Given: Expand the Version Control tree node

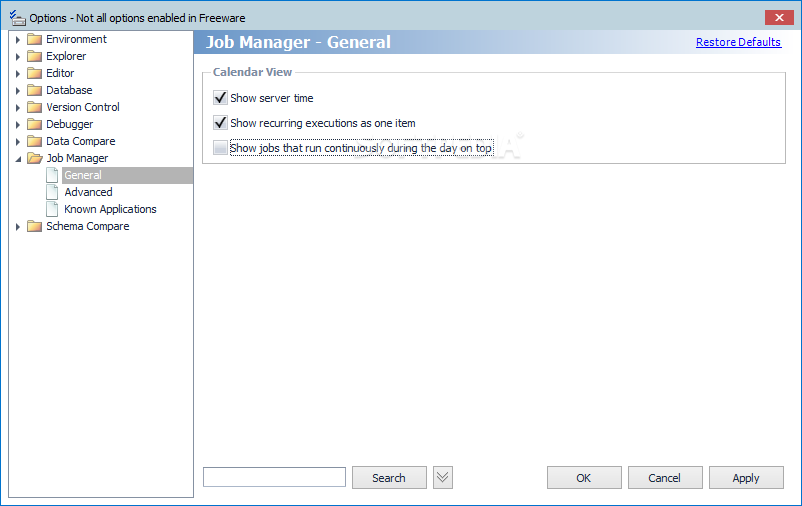Looking at the screenshot, I should click(18, 107).
